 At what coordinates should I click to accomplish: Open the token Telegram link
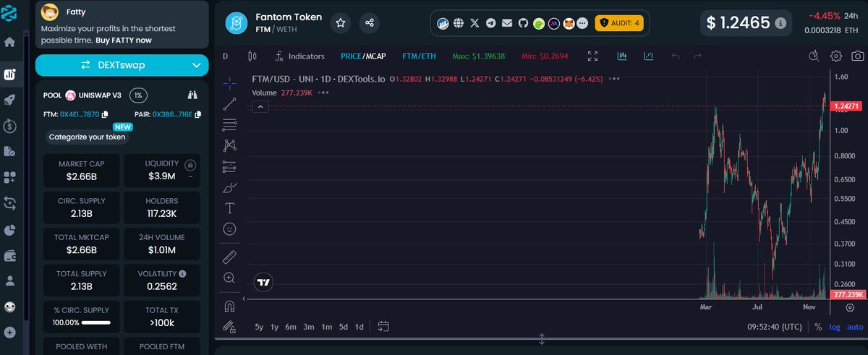pos(491,23)
